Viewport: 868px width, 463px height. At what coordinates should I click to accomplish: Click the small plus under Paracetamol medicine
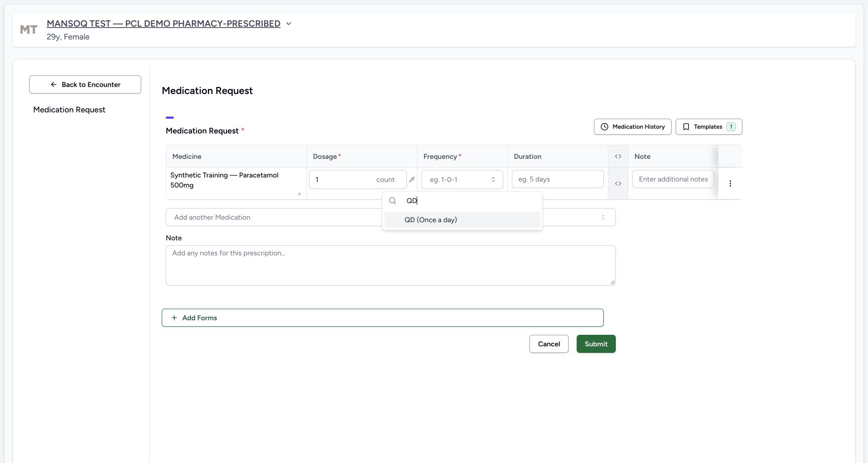pyautogui.click(x=299, y=194)
